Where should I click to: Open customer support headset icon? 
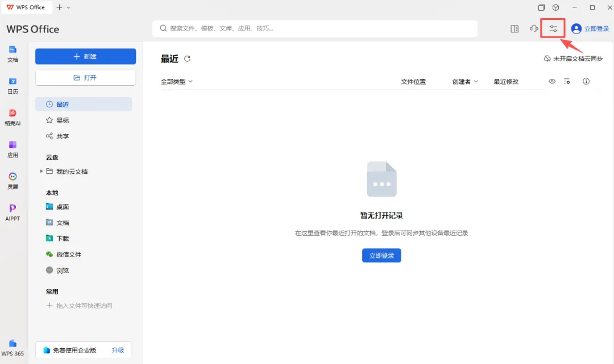[533, 28]
